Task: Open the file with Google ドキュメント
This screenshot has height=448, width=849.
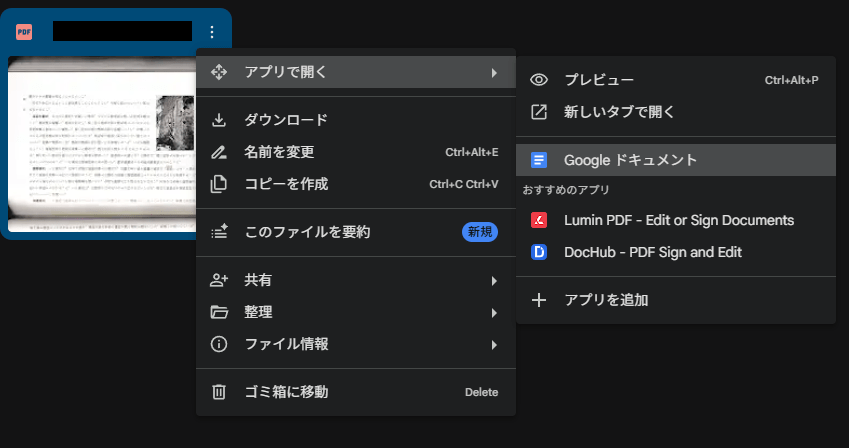Action: click(676, 160)
